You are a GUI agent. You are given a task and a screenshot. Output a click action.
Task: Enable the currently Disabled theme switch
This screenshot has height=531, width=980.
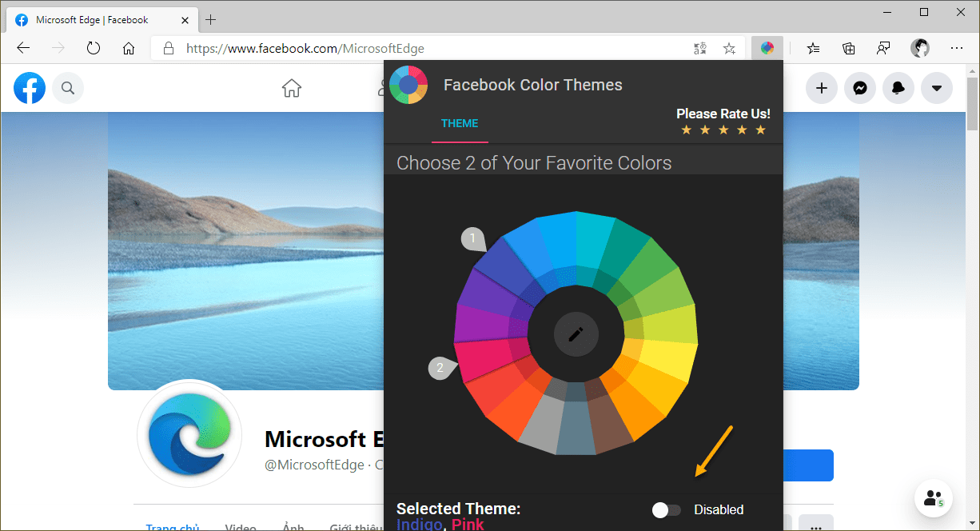tap(666, 509)
